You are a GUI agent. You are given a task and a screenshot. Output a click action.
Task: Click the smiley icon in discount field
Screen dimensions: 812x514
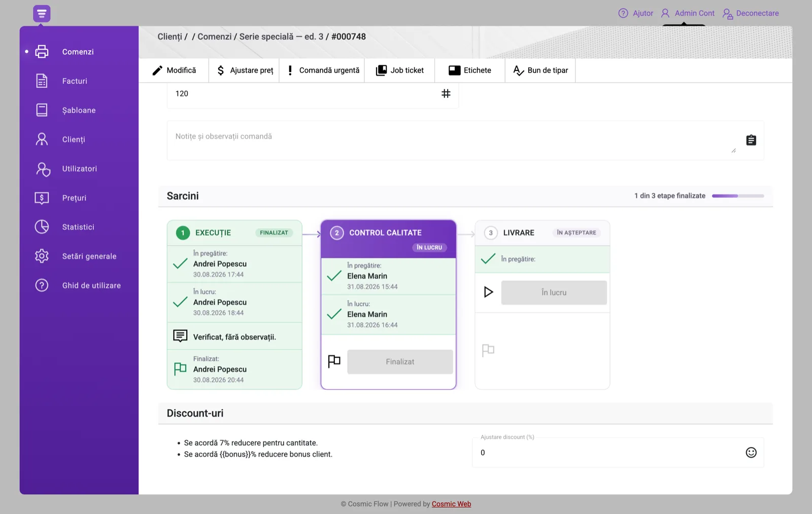click(751, 453)
